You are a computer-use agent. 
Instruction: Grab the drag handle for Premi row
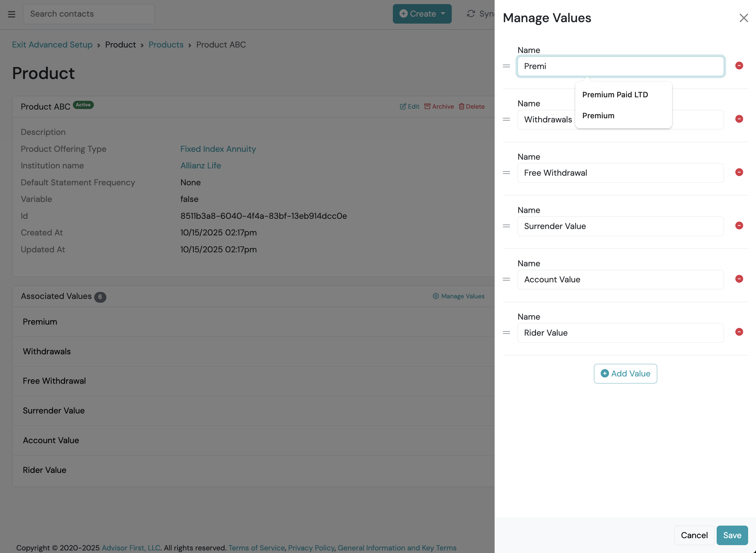point(506,66)
